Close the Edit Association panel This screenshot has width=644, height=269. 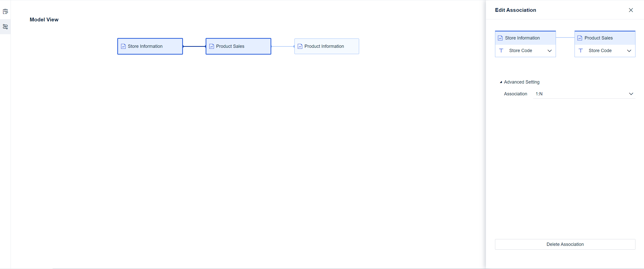coord(631,10)
